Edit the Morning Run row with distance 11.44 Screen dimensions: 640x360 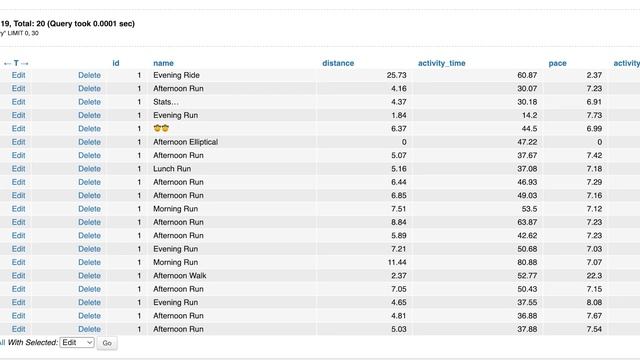pos(18,262)
